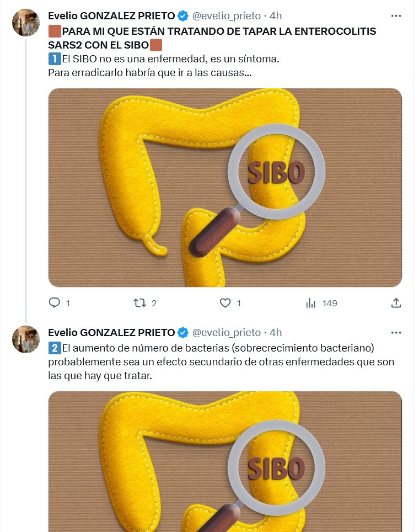
Task: Open the first SIBO intestine image
Action: tap(225, 188)
